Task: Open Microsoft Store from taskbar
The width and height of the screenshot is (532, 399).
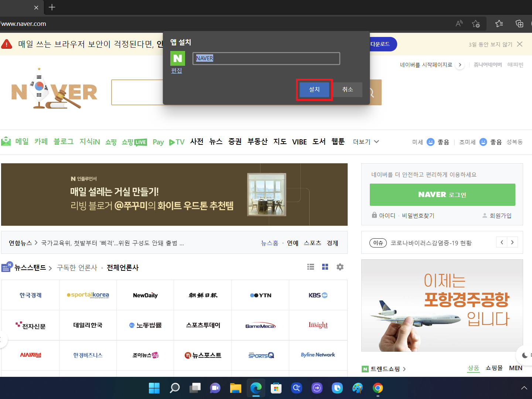Action: 276,388
